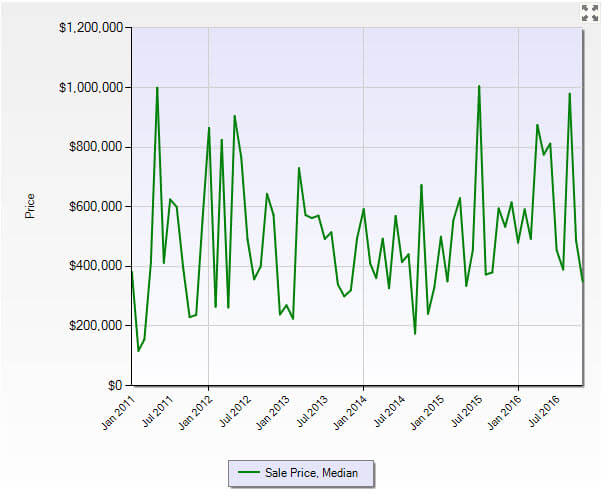Viewport: 608px width, 502px height.
Task: Click the Jan 2011 axis label
Action: click(x=118, y=412)
